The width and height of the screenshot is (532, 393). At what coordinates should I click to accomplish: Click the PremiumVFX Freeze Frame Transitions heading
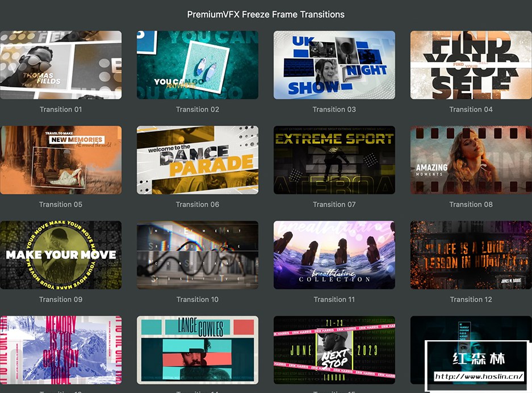point(266,14)
